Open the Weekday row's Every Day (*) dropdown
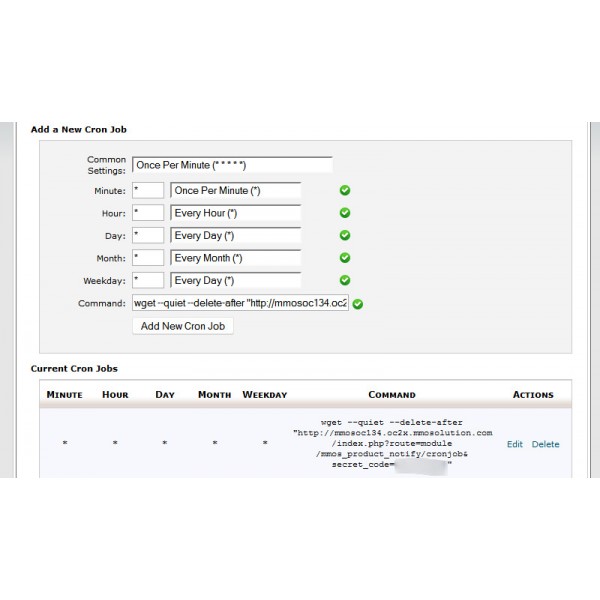 click(235, 280)
